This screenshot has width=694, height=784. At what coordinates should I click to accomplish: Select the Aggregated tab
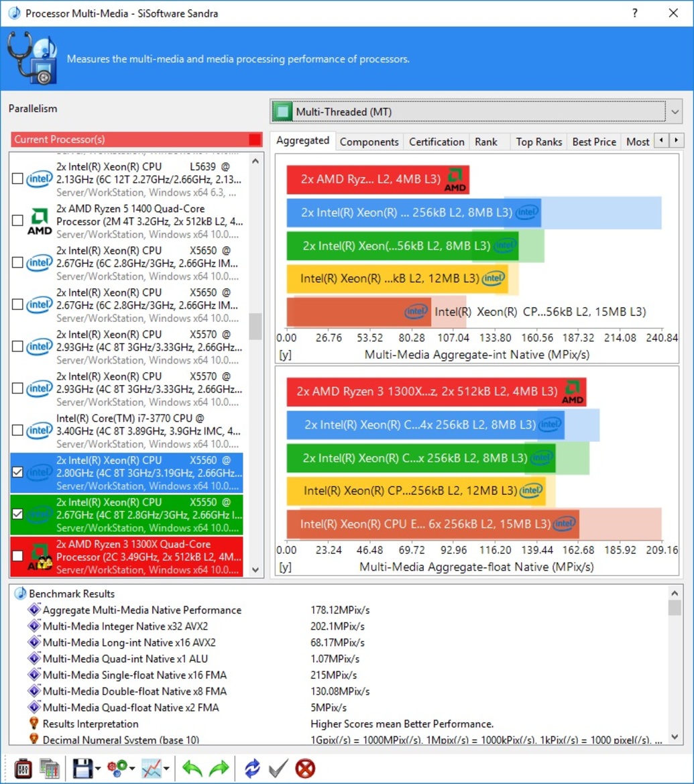point(302,140)
